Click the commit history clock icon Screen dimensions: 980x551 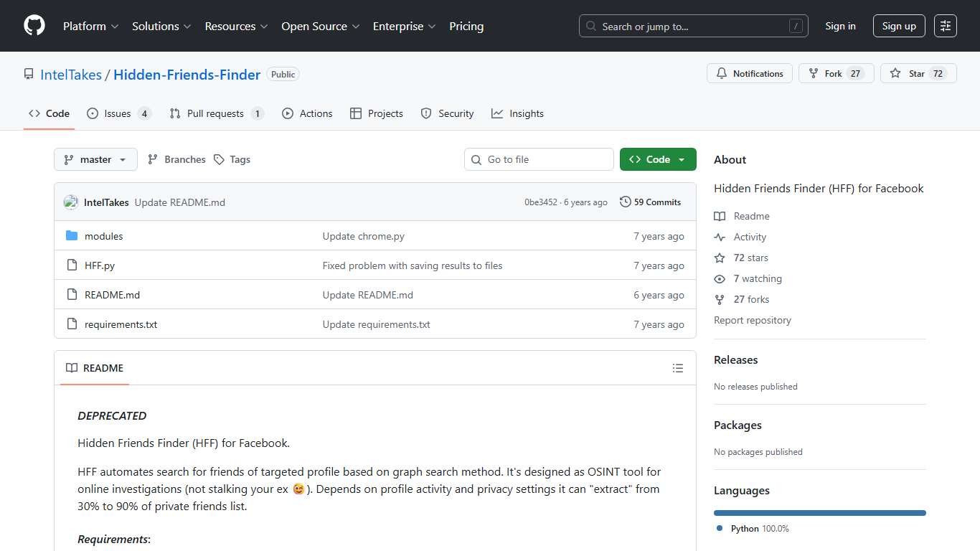pos(624,202)
